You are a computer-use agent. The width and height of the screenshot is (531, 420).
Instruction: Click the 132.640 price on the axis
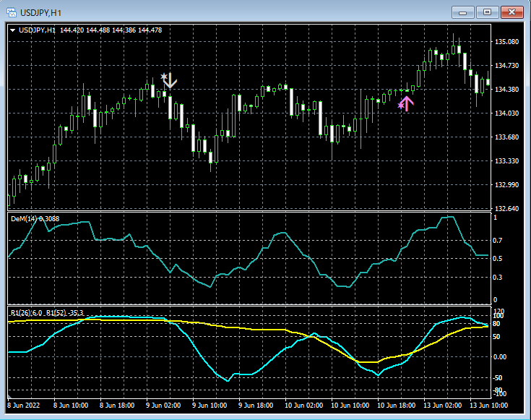coord(506,209)
